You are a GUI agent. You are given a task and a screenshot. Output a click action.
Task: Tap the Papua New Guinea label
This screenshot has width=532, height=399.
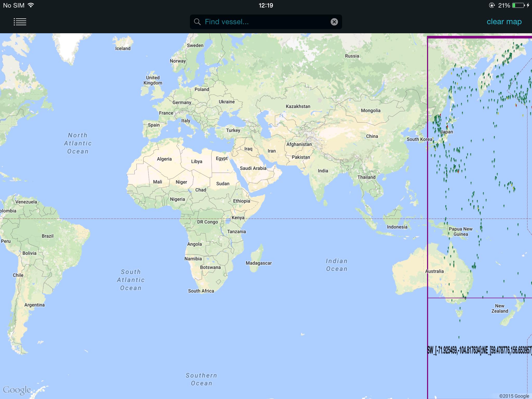461,231
